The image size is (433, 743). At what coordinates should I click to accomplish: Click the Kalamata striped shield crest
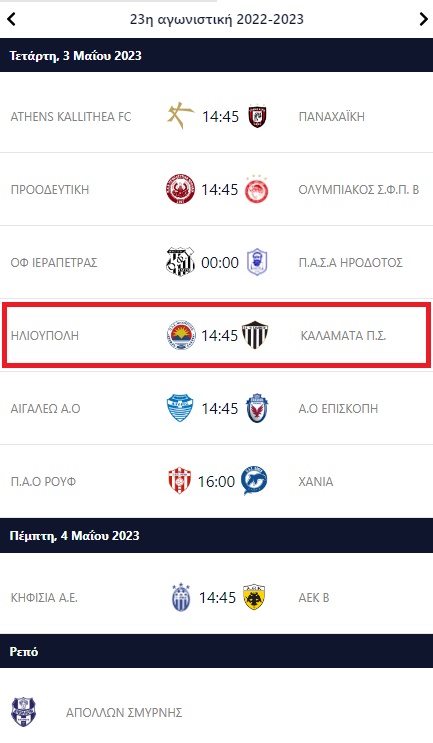point(255,335)
